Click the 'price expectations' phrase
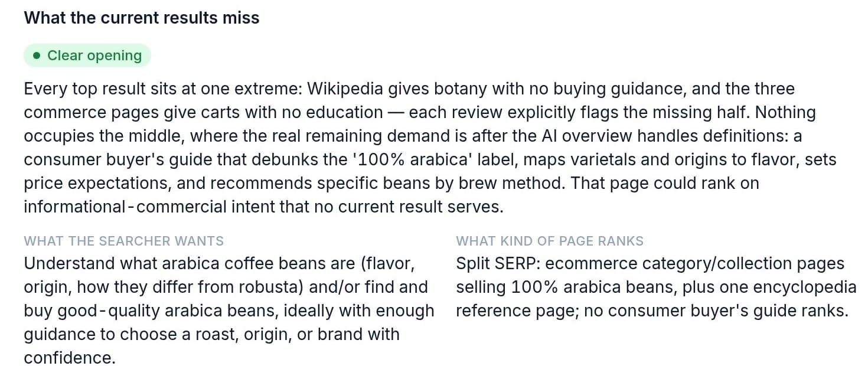This screenshot has height=366, width=868. [x=97, y=183]
